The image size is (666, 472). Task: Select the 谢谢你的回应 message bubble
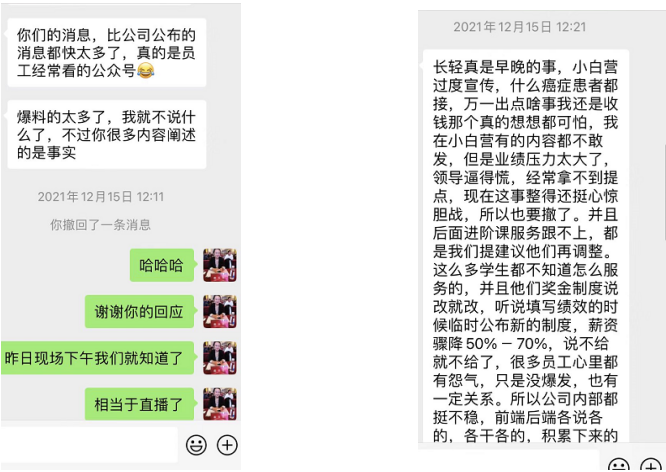(139, 311)
